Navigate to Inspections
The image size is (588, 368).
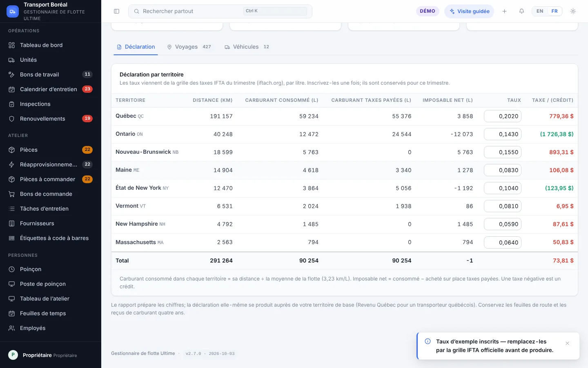[51, 104]
